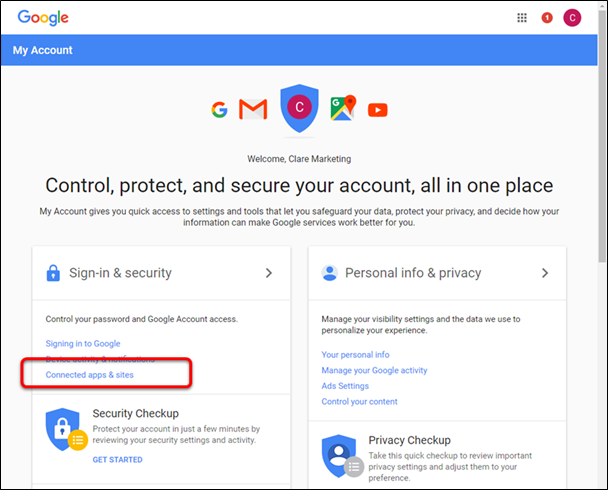Expand Sign-in & security with chevron arrow
Viewport: 608px width, 490px height.
coord(269,273)
